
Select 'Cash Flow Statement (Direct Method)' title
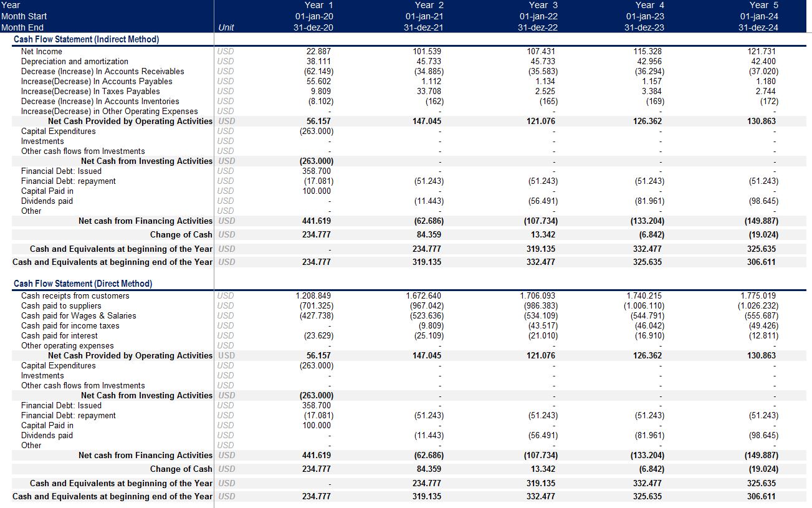pos(83,284)
